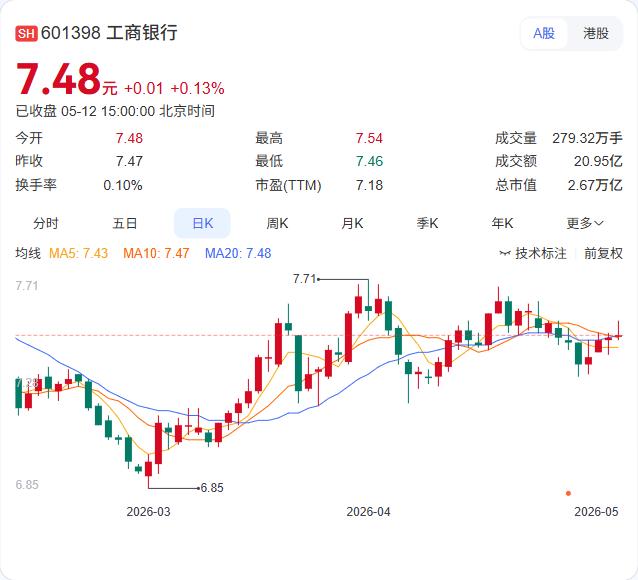Click the 均线 label
This screenshot has height=580, width=638.
point(28,254)
